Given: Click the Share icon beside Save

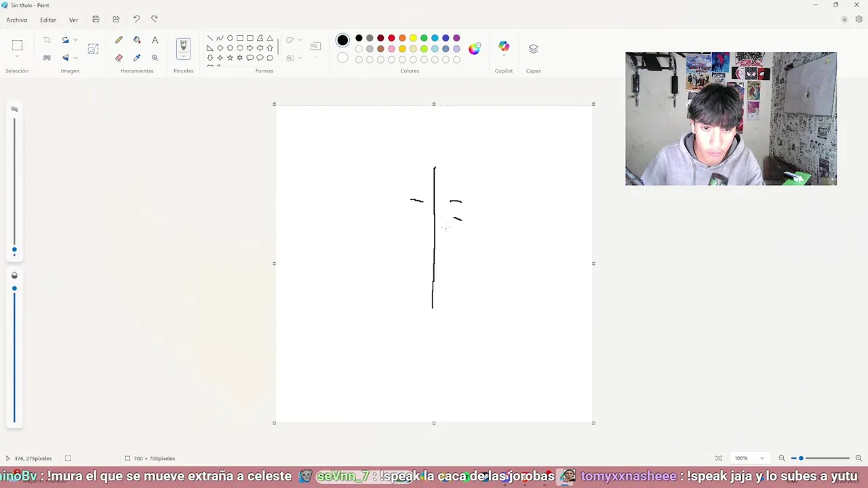Looking at the screenshot, I should 116,19.
